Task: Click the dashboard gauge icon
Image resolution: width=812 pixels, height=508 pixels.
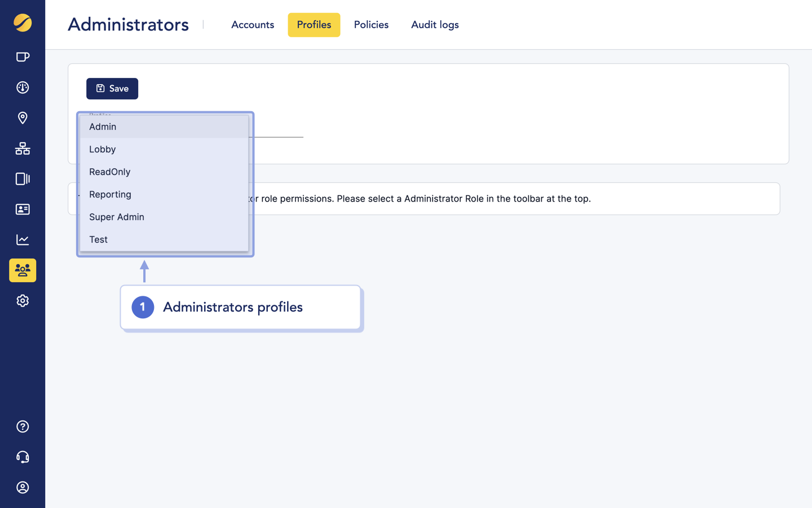Action: click(23, 87)
